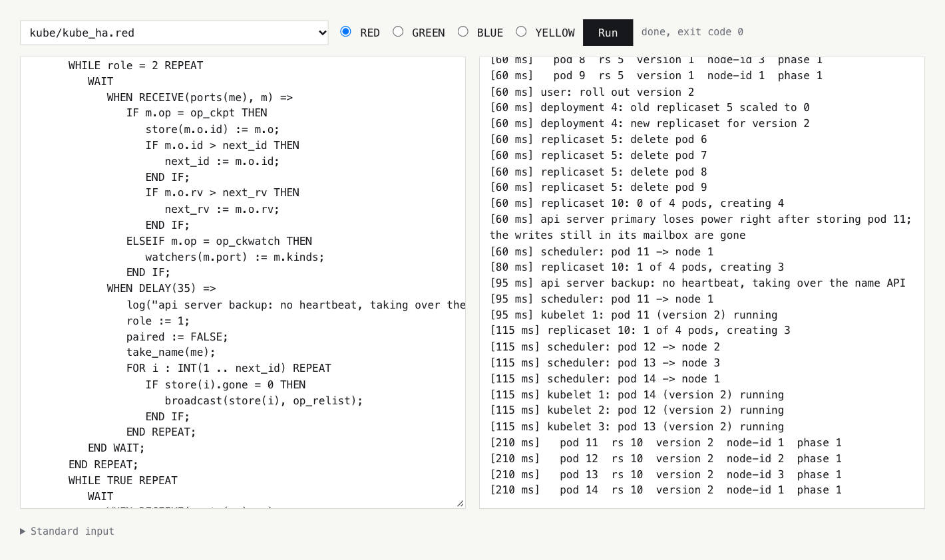The width and height of the screenshot is (945, 560).
Task: Click the '[210 ms] pod 11' status row
Action: click(x=665, y=443)
